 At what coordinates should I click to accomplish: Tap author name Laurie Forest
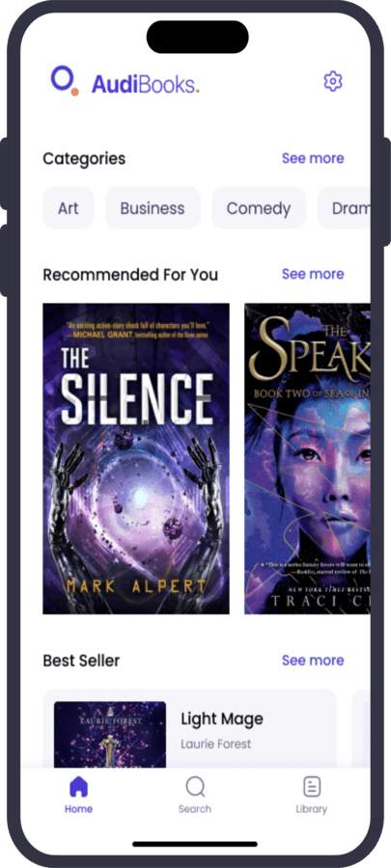(216, 744)
